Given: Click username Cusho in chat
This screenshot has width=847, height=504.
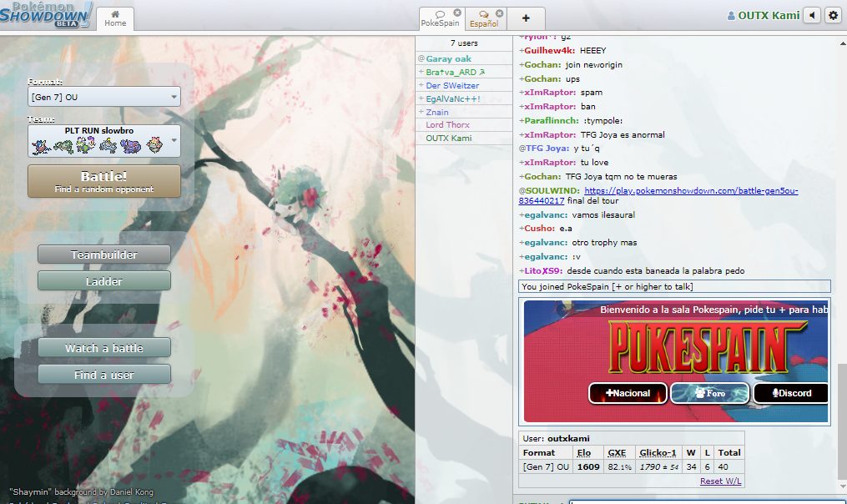Looking at the screenshot, I should [540, 228].
